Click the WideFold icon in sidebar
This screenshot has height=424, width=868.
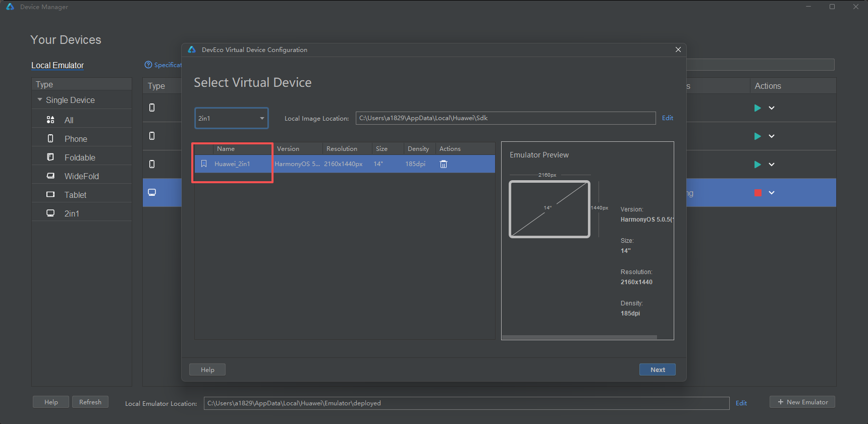click(50, 176)
